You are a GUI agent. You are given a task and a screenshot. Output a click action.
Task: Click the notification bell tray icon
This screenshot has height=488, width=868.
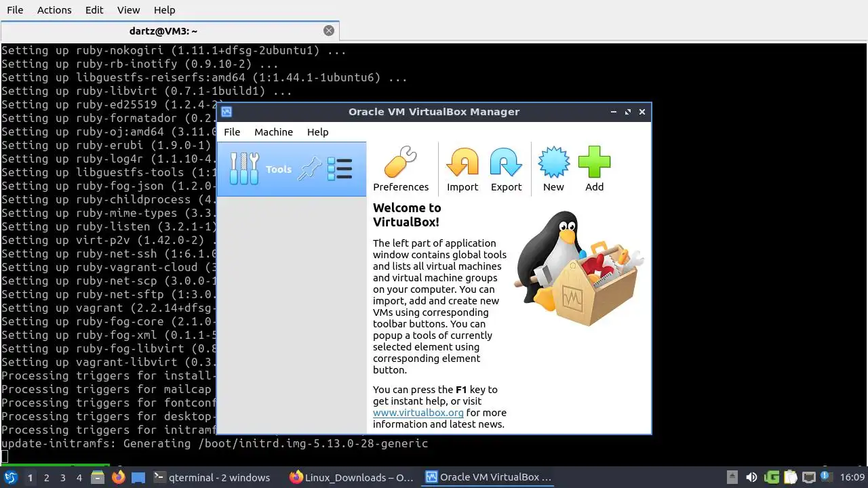point(827,477)
